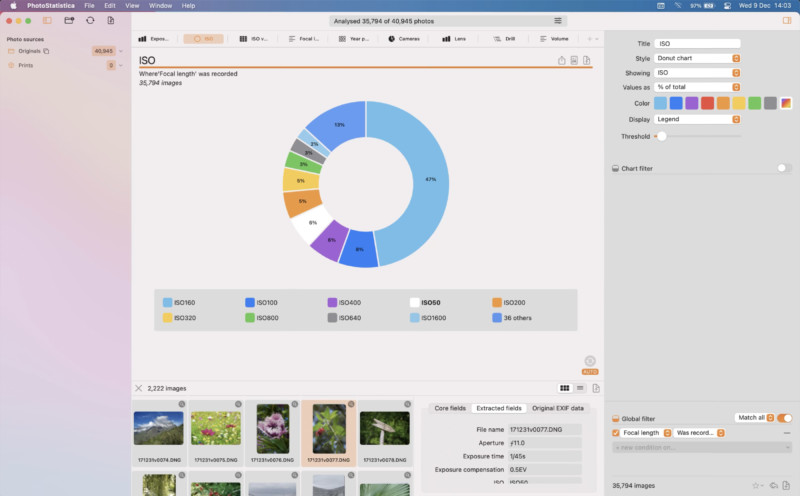The image size is (800, 496).
Task: Close the 2,222 images browser panel
Action: (x=138, y=388)
